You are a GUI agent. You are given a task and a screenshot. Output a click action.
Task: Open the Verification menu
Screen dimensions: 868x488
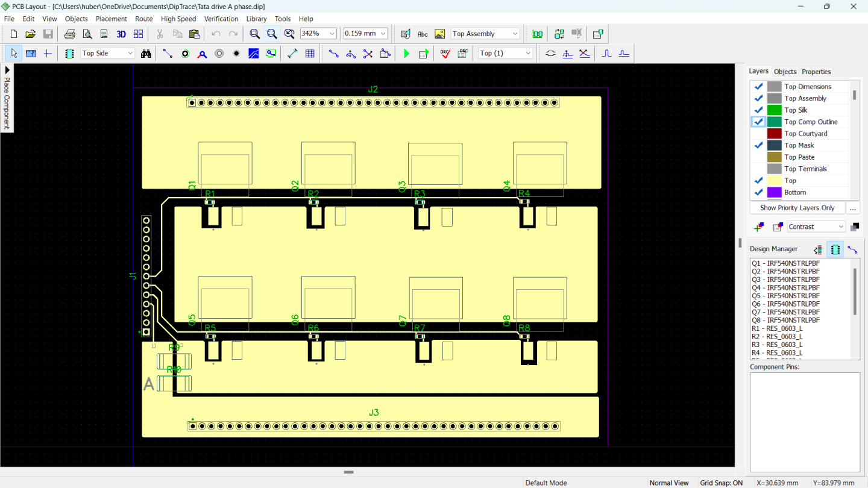[221, 19]
